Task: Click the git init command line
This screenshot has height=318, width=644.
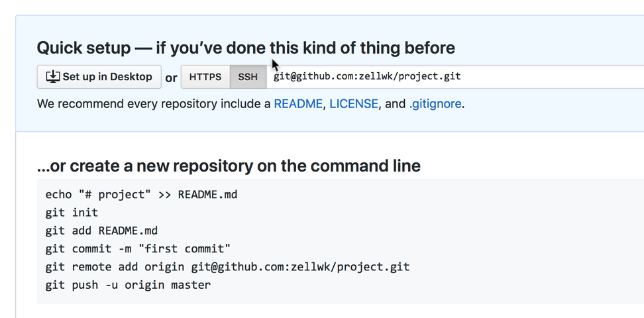Action: (72, 213)
